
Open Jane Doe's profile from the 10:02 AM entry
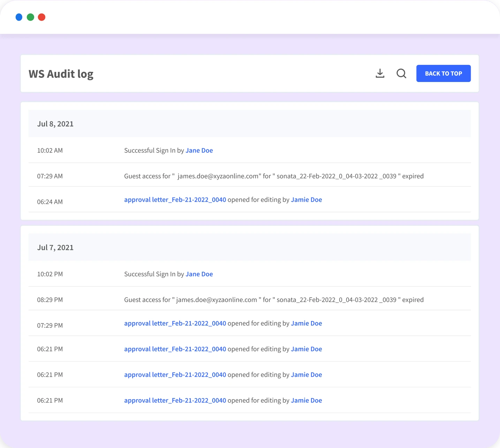tap(199, 150)
